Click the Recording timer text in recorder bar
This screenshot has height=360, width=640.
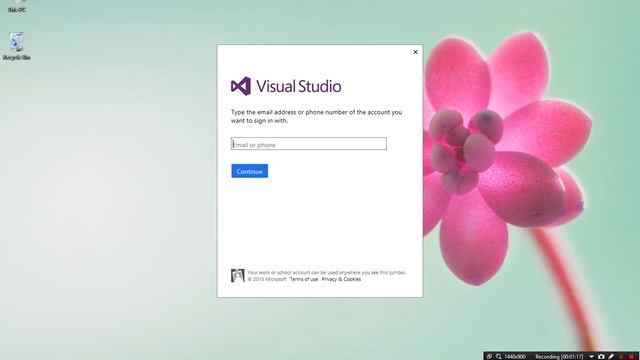[x=559, y=357]
